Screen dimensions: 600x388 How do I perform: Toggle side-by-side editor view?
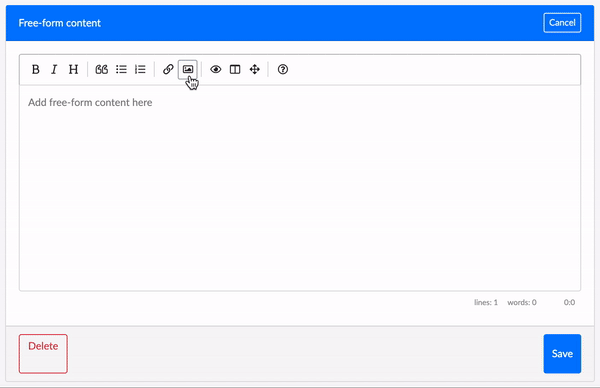click(x=235, y=69)
